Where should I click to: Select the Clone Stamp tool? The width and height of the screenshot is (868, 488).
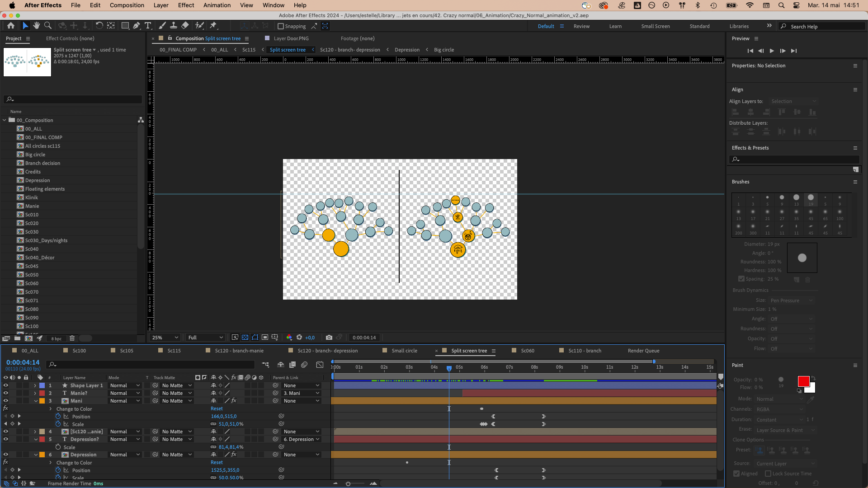[x=174, y=26]
